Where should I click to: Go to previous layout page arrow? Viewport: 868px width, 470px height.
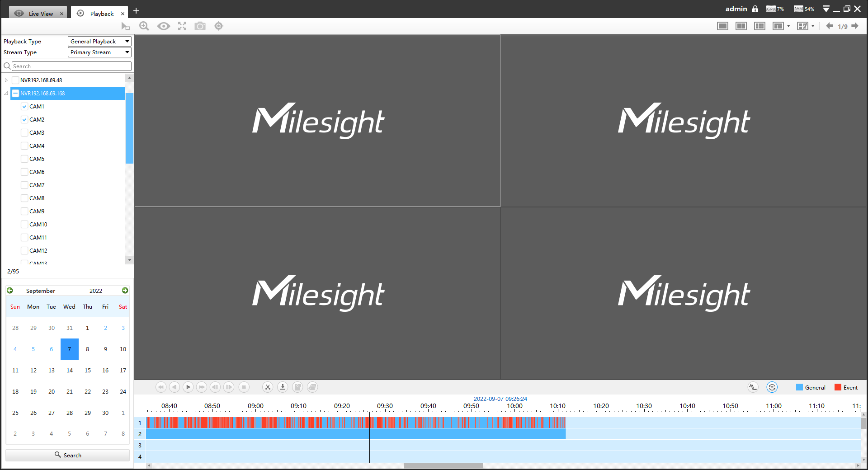(x=830, y=26)
